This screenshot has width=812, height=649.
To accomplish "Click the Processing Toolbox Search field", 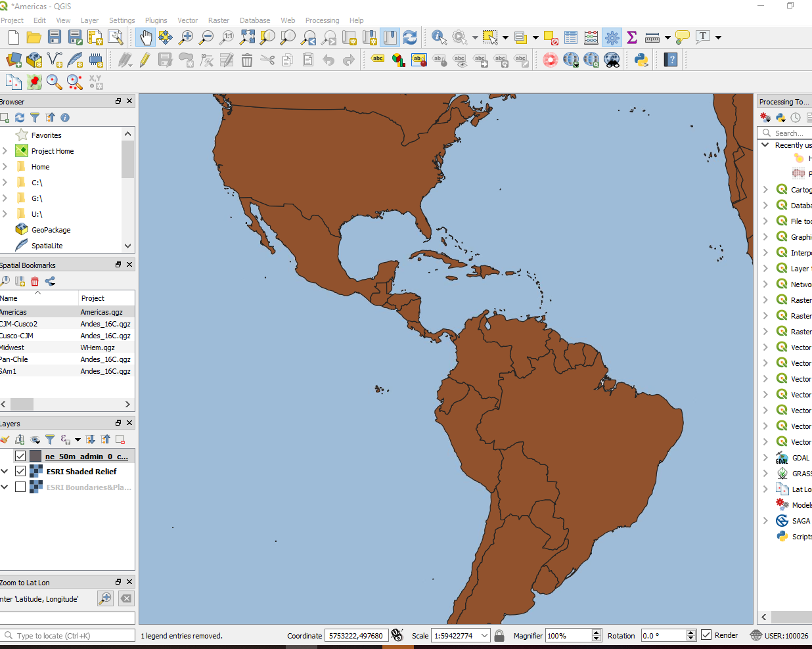I will coord(786,133).
